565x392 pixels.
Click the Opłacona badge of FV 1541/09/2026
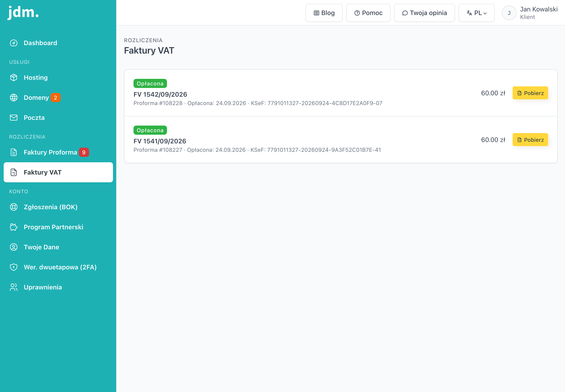tap(150, 130)
